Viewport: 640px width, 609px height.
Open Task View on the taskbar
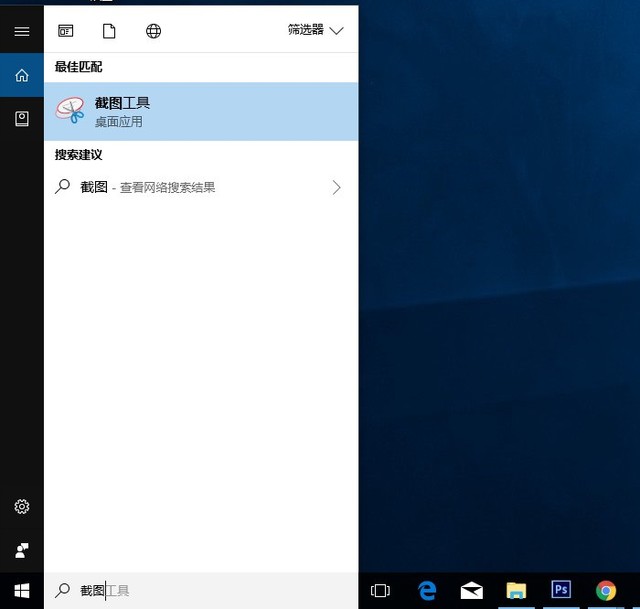coord(380,590)
